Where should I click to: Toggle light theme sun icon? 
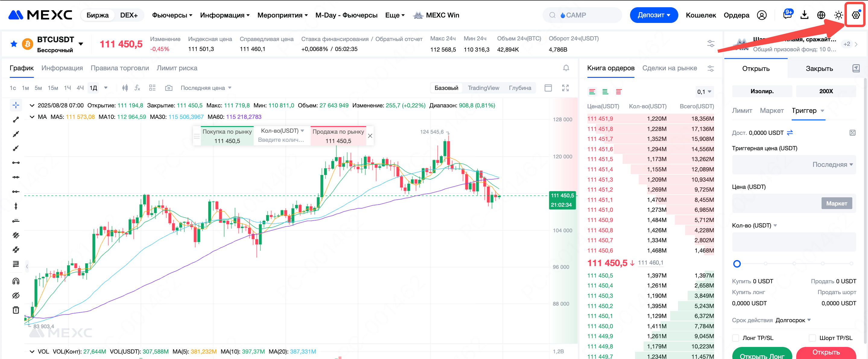(838, 15)
